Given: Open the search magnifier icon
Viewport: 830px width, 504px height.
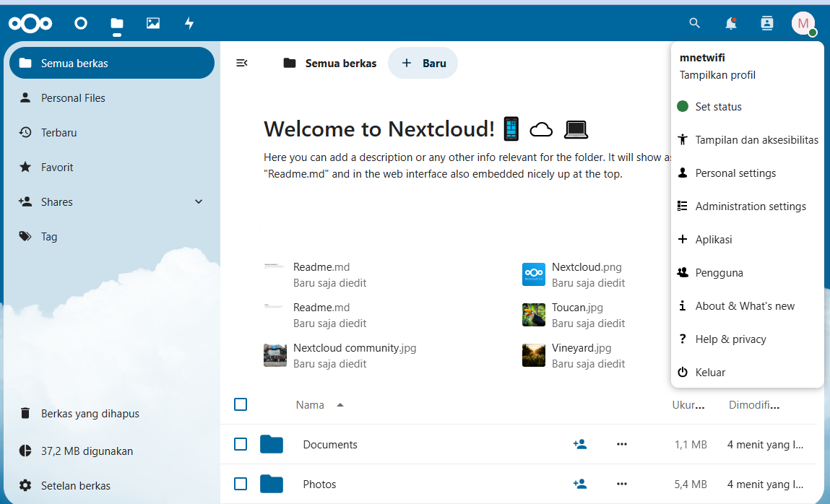Looking at the screenshot, I should [x=694, y=23].
